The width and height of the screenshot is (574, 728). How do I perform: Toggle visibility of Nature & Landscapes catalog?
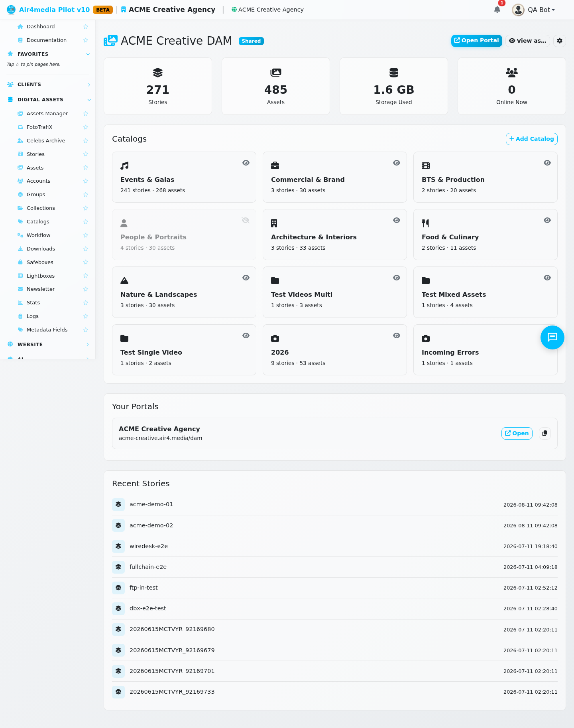coord(246,278)
